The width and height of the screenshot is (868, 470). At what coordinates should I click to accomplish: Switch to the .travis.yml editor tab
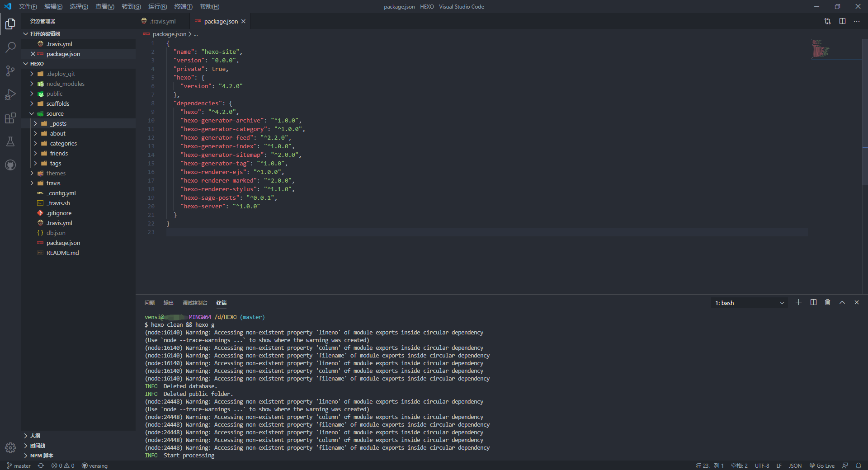click(x=163, y=21)
